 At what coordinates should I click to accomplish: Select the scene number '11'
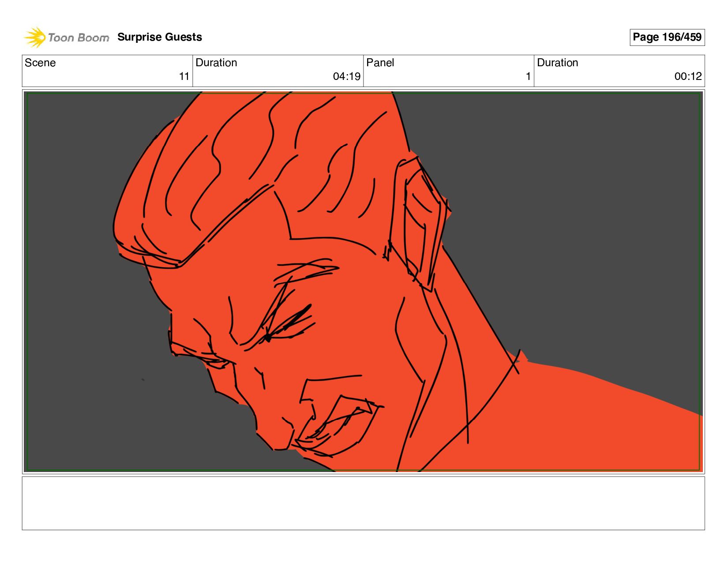coord(184,76)
